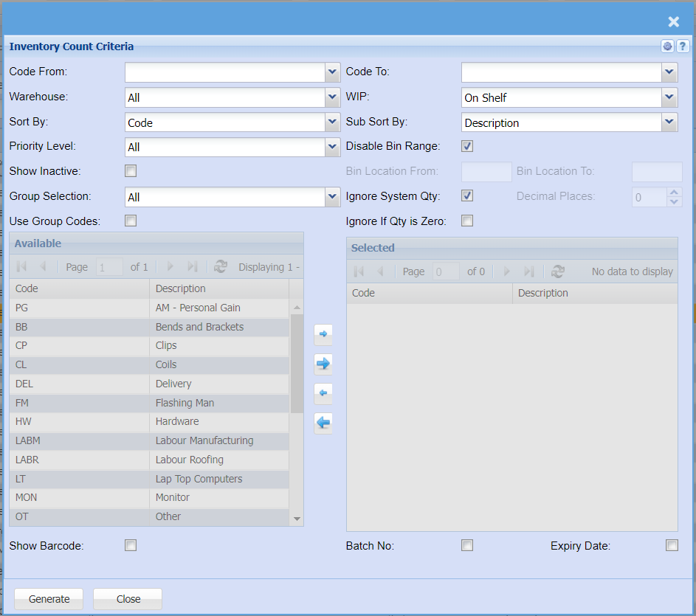696x616 pixels.
Task: Open the Warehouse dropdown
Action: pyautogui.click(x=332, y=97)
